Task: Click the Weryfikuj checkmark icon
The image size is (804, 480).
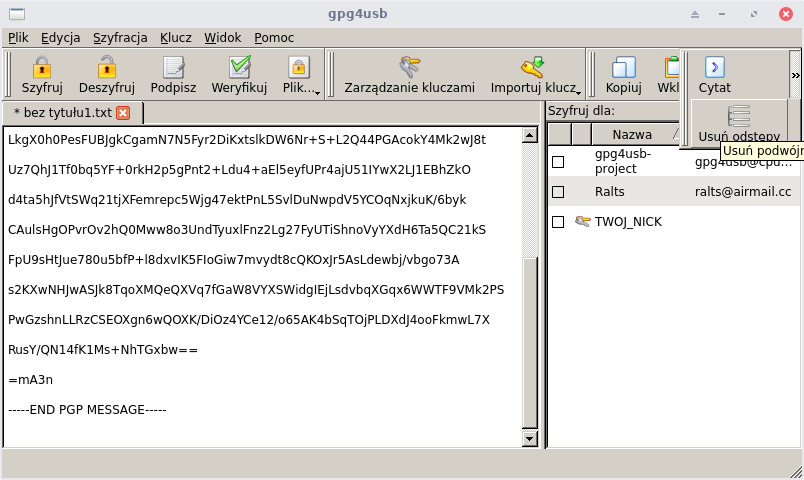Action: [x=239, y=67]
